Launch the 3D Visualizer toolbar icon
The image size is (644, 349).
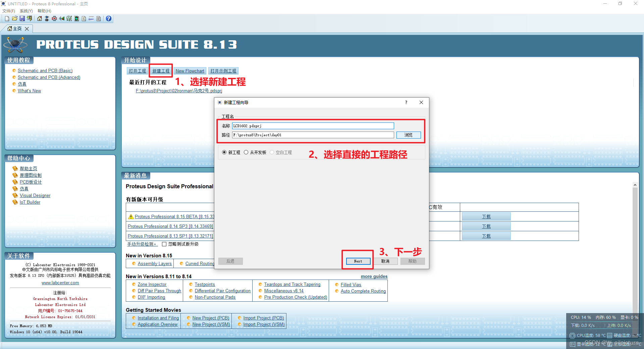pyautogui.click(x=62, y=18)
